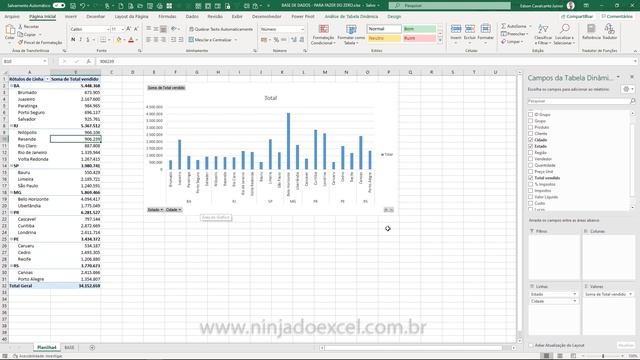The height and width of the screenshot is (360, 640).
Task: Click the undo arrow in title bar
Action: click(x=83, y=6)
